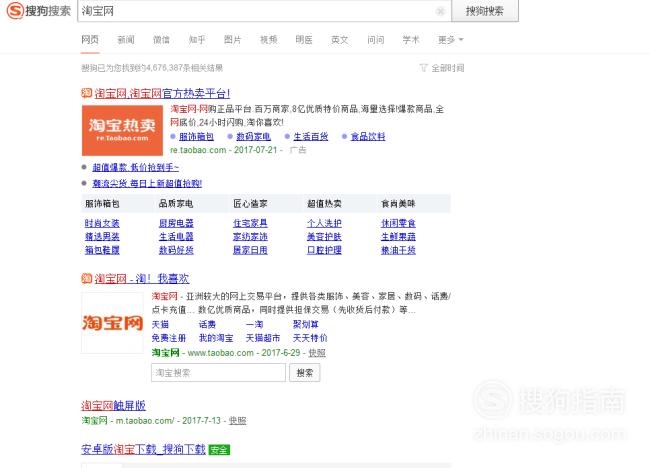Switch to the 英文 tab
650x468 pixels.
[x=340, y=40]
